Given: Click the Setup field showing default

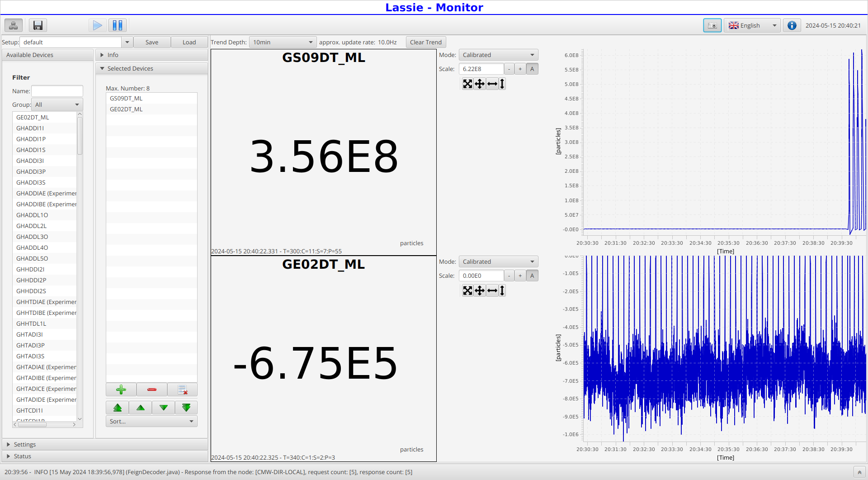Looking at the screenshot, I should [x=71, y=42].
